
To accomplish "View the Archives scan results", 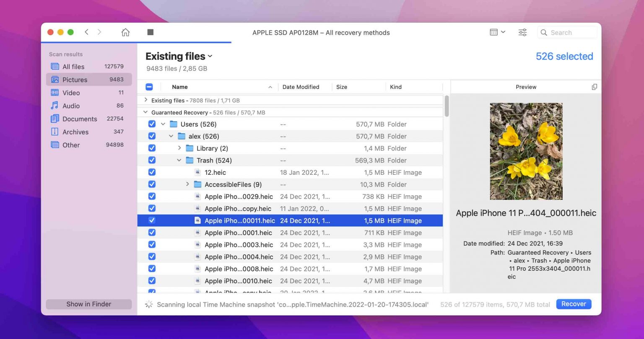I will pyautogui.click(x=75, y=132).
